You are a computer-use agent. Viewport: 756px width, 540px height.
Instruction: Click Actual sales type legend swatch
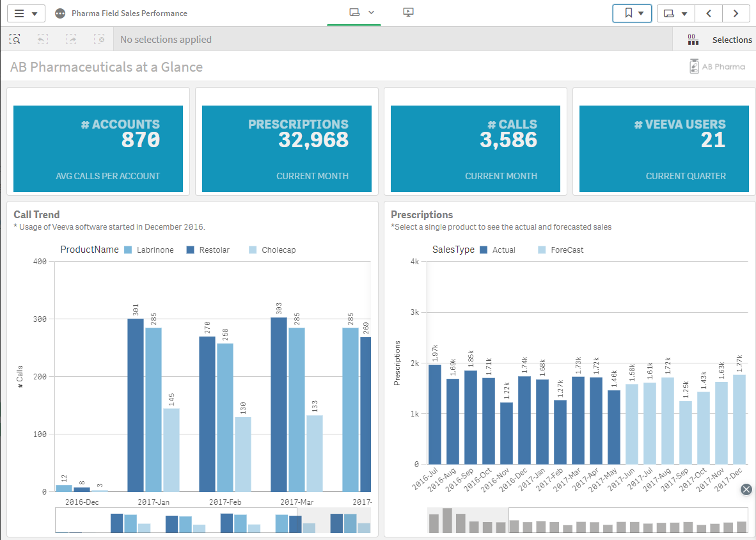484,250
